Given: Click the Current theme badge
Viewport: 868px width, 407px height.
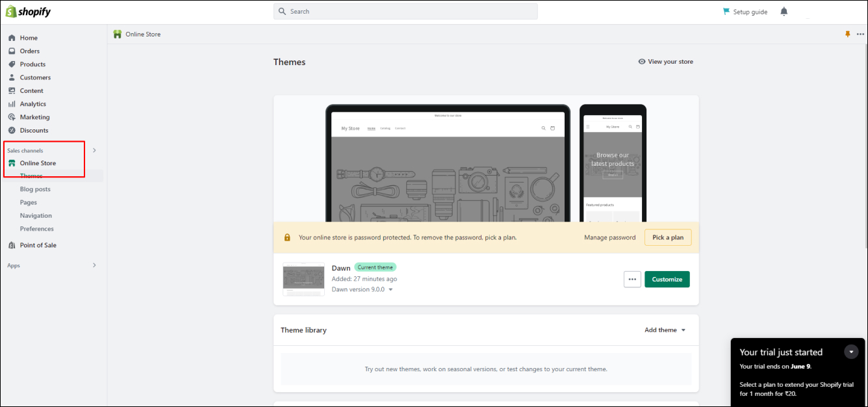Looking at the screenshot, I should click(x=375, y=267).
